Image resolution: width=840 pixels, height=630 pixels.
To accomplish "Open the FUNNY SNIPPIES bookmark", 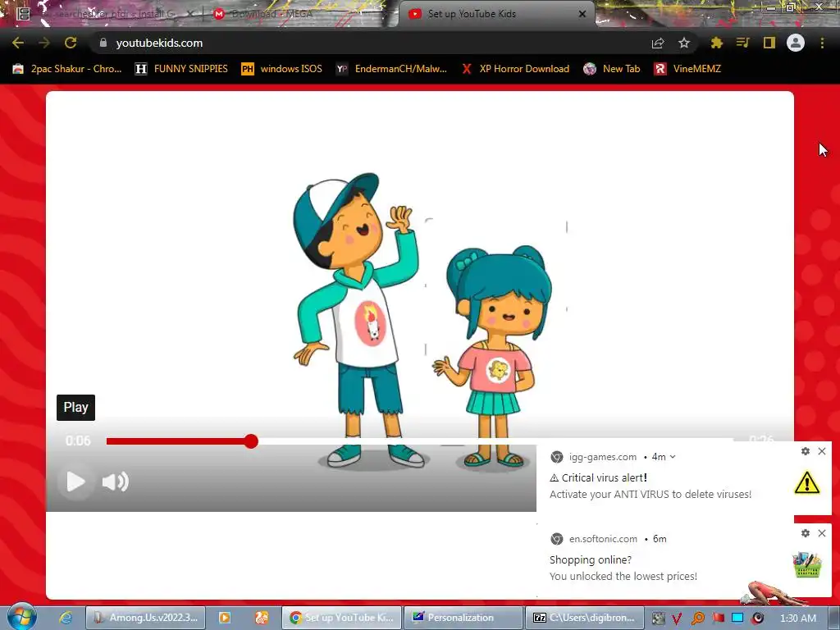I will click(x=181, y=69).
